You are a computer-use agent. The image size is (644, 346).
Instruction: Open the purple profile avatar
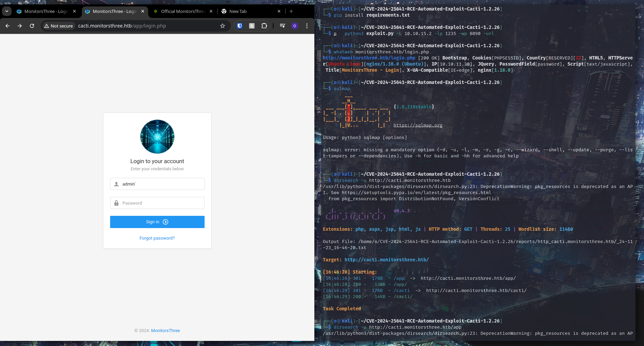tap(295, 26)
